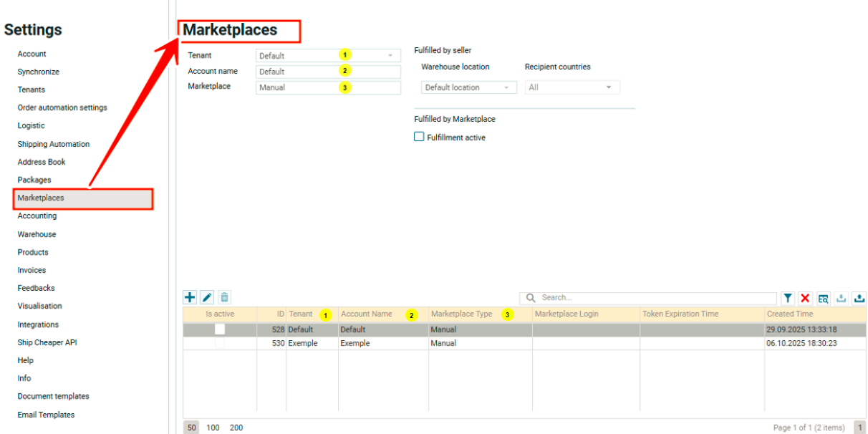The height and width of the screenshot is (434, 868).
Task: Open the Recipient countries dropdown
Action: click(572, 87)
